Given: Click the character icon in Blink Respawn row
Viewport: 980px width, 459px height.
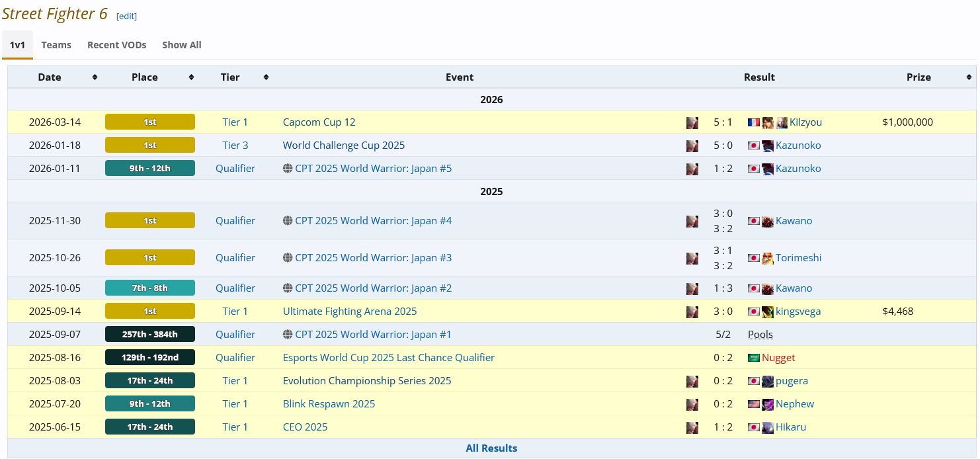Looking at the screenshot, I should click(692, 404).
